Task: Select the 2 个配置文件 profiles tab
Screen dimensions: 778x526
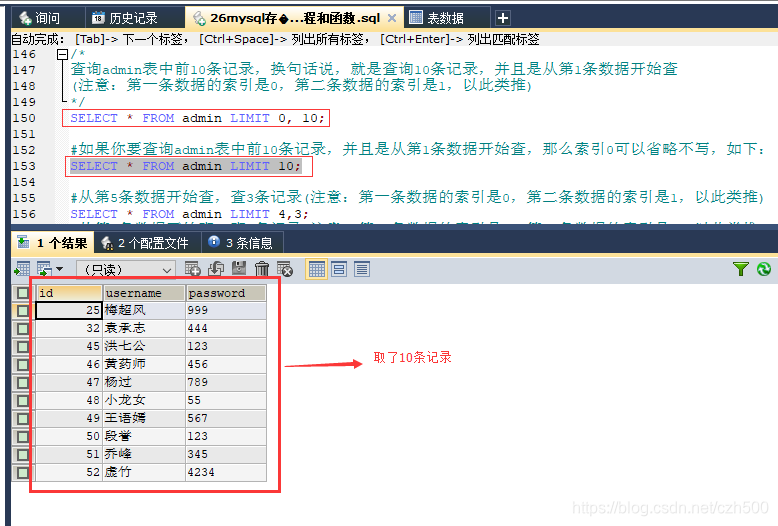Action: tap(145, 243)
